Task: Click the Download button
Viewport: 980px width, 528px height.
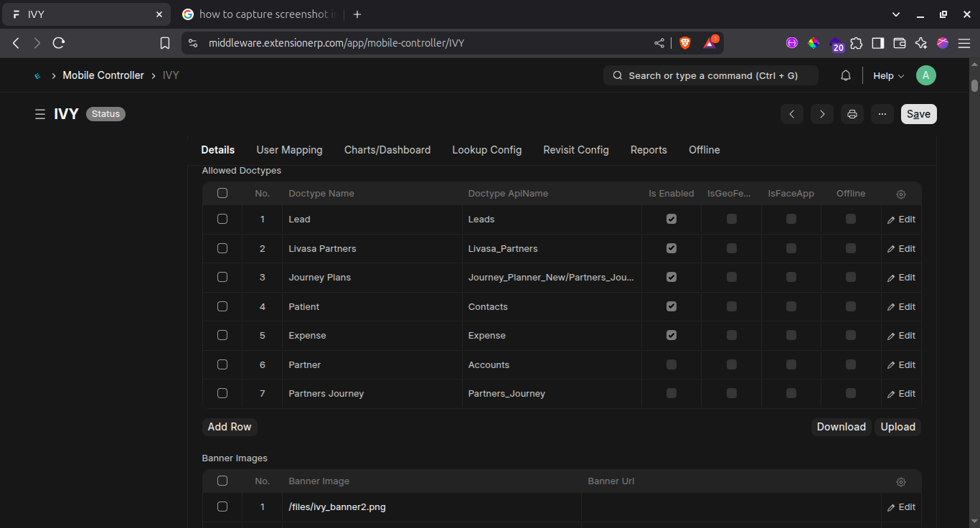Action: tap(842, 427)
